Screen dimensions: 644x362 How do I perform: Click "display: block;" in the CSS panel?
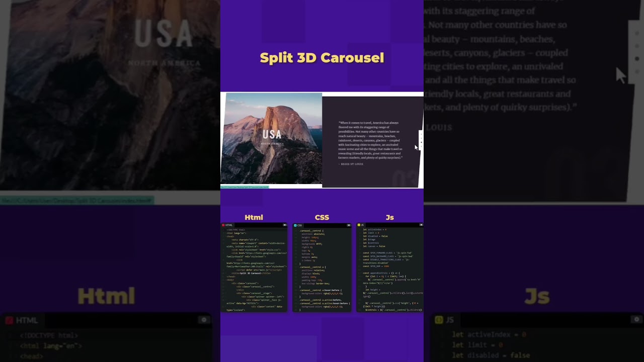point(311,274)
